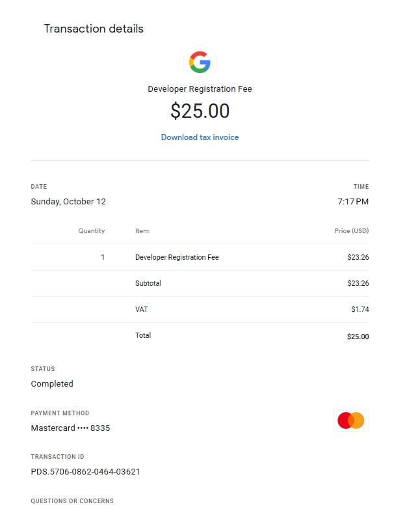Select the transaction ID PDS.5706-0862-0464-03621
Screen dimensions: 420x509
[85, 471]
